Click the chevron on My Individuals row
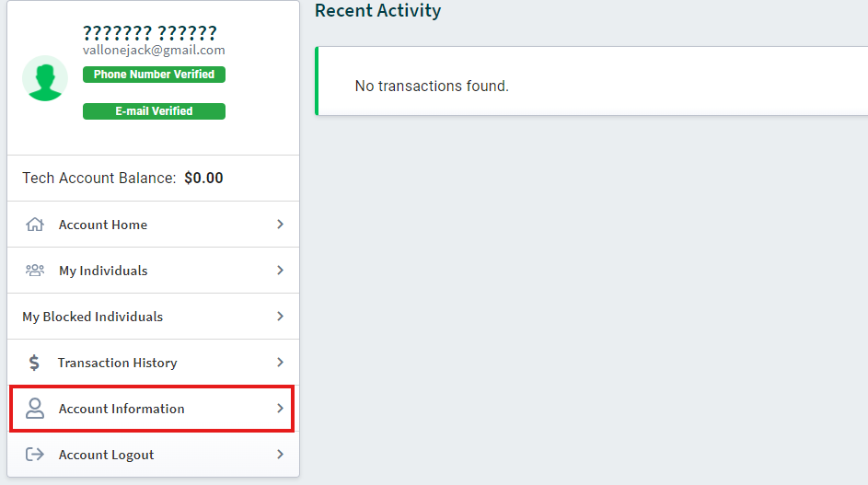868x485 pixels. point(280,271)
